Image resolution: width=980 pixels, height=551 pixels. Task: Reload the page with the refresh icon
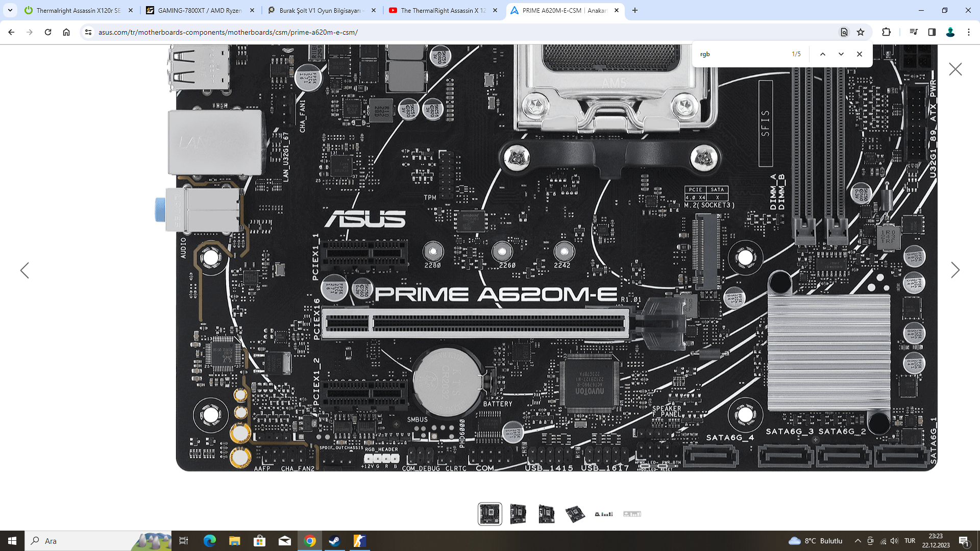pyautogui.click(x=48, y=32)
